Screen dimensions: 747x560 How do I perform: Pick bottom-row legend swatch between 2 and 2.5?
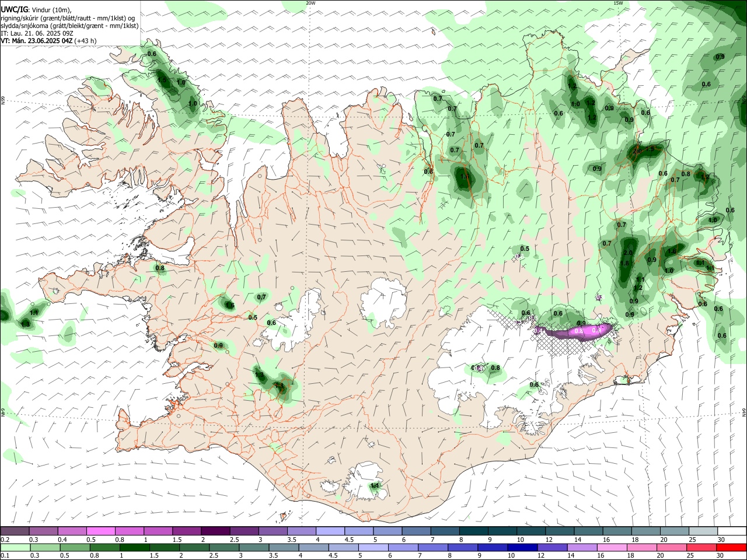(x=194, y=548)
